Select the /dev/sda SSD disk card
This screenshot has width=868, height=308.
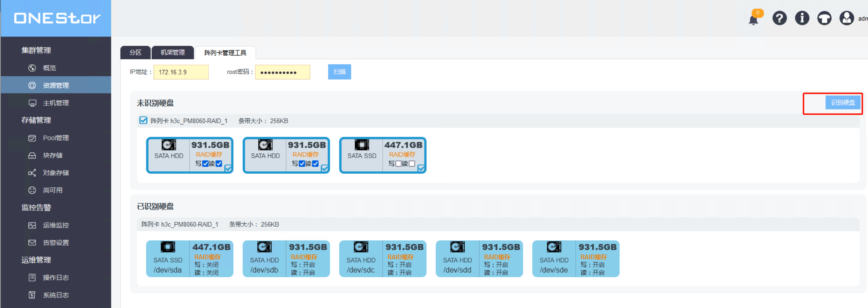189,259
